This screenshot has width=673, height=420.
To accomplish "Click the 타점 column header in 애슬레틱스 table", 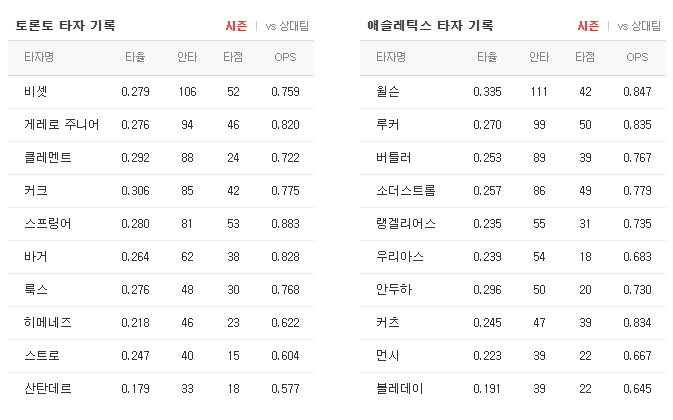I will [585, 57].
